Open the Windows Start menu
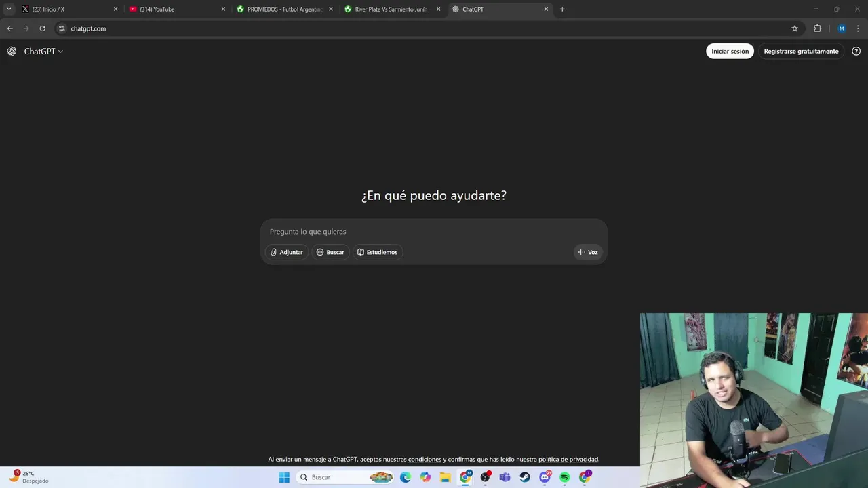 283,477
